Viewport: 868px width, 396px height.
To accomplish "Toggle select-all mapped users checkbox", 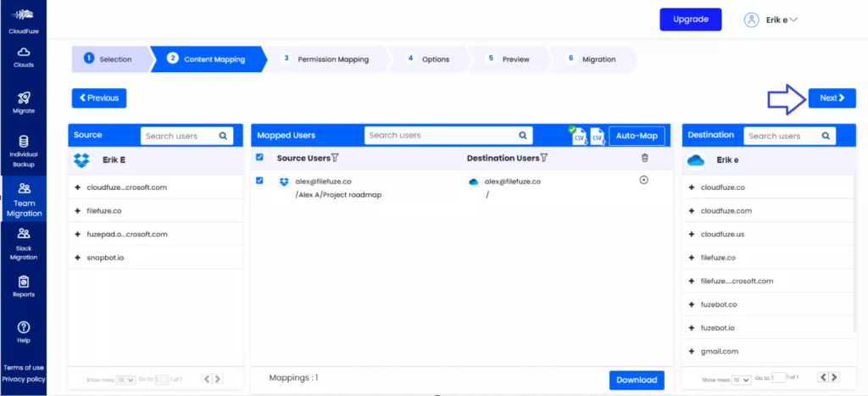I will pos(259,158).
